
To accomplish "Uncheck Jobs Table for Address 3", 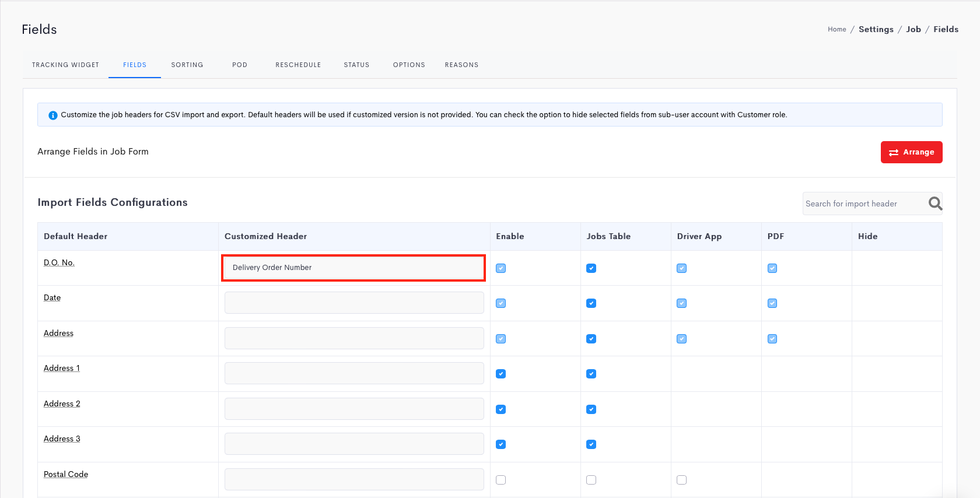I will pos(591,444).
